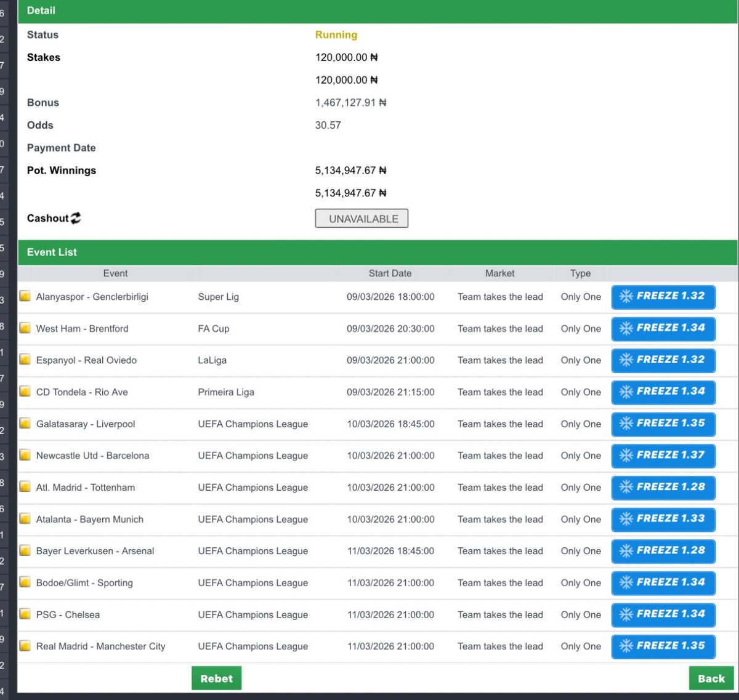Click the PSG - Chelsea event name
This screenshot has width=739, height=700.
(68, 614)
